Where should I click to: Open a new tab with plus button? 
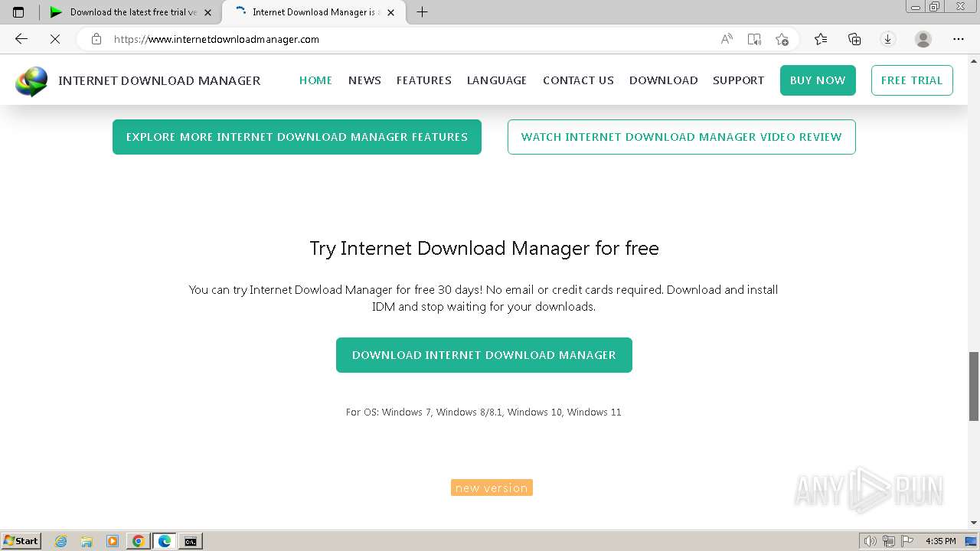pyautogui.click(x=422, y=12)
